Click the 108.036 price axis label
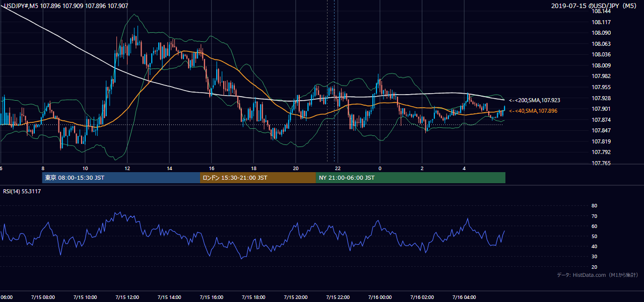 tap(601, 54)
